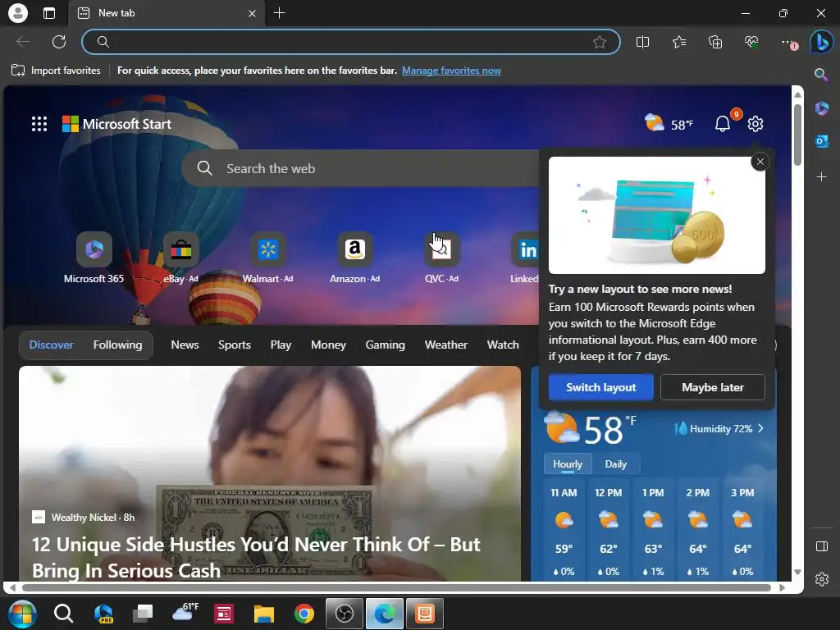Open the Gaming feed tab
This screenshot has width=840, height=630.
386,345
